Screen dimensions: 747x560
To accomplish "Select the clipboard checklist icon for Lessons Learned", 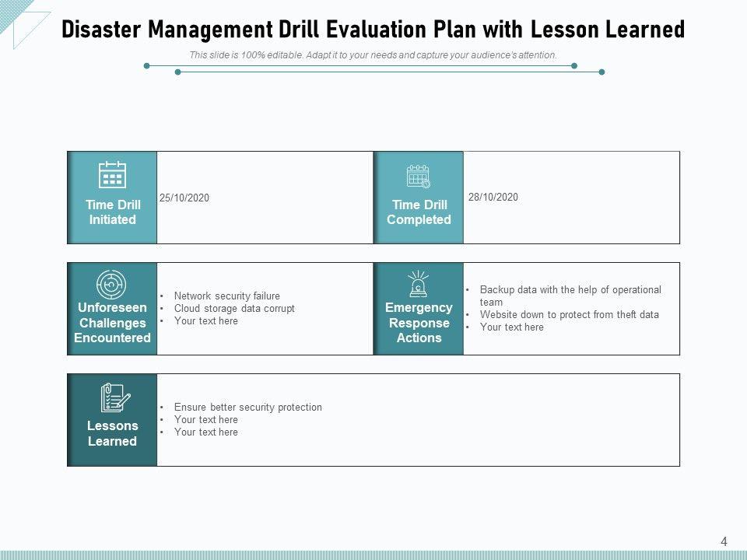I will tap(114, 397).
